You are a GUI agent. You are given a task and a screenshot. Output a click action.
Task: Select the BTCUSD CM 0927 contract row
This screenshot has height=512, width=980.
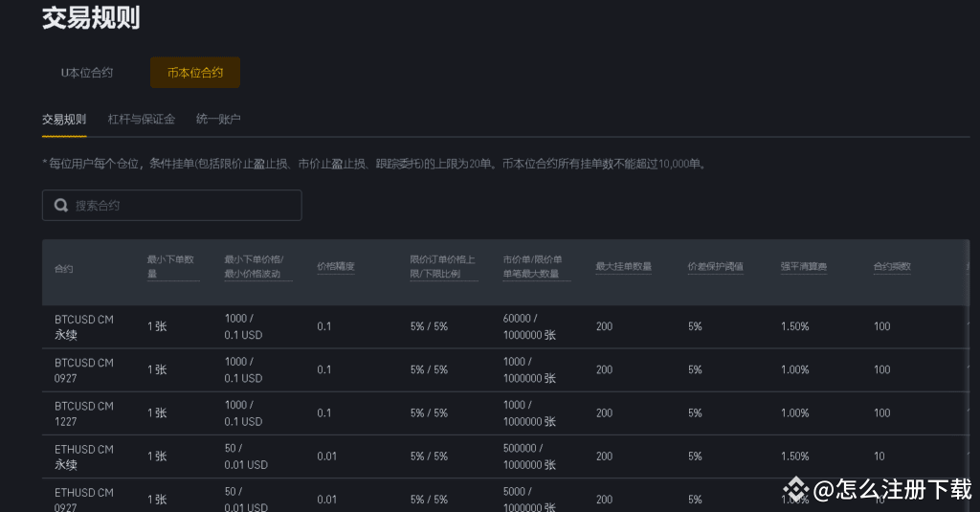click(84, 370)
